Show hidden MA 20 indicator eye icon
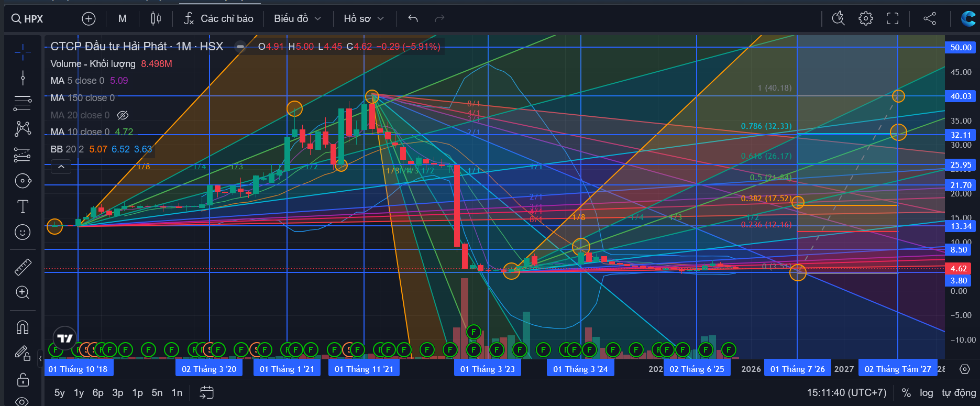This screenshot has width=980, height=406. [x=123, y=115]
